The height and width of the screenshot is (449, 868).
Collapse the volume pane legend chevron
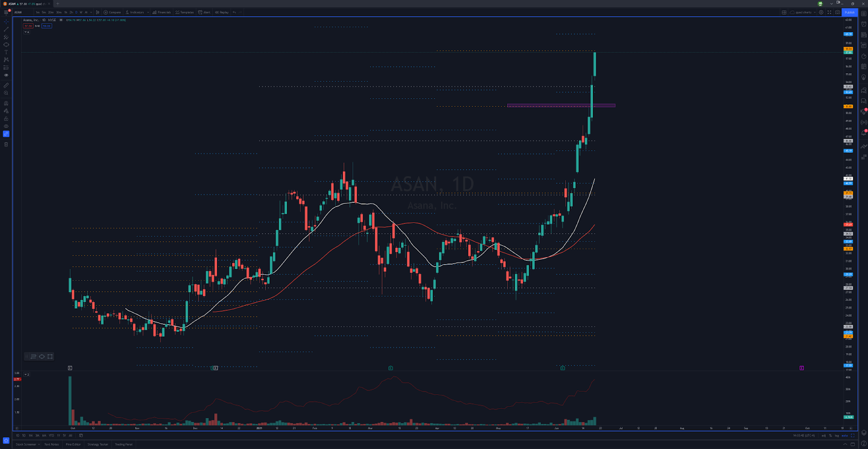[x=26, y=375]
